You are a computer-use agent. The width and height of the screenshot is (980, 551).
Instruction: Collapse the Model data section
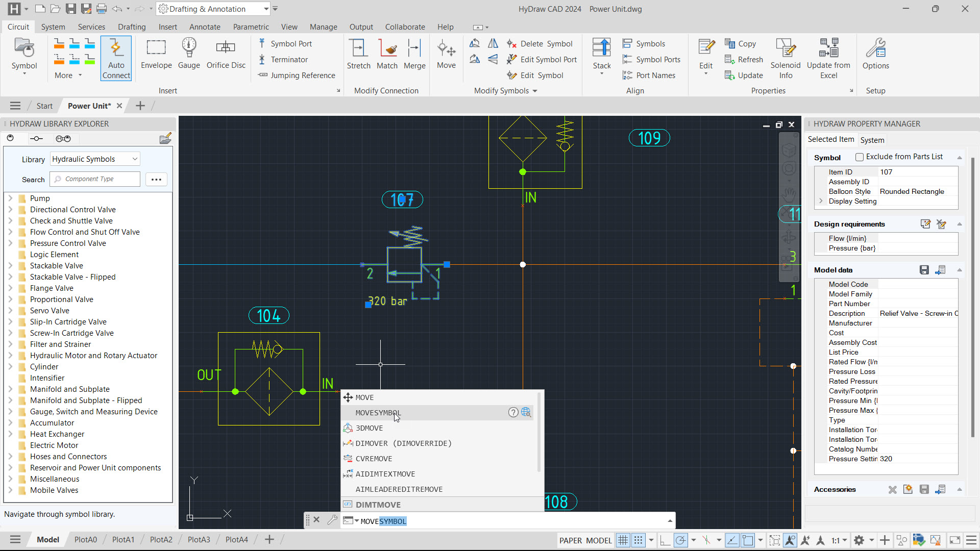pyautogui.click(x=959, y=270)
